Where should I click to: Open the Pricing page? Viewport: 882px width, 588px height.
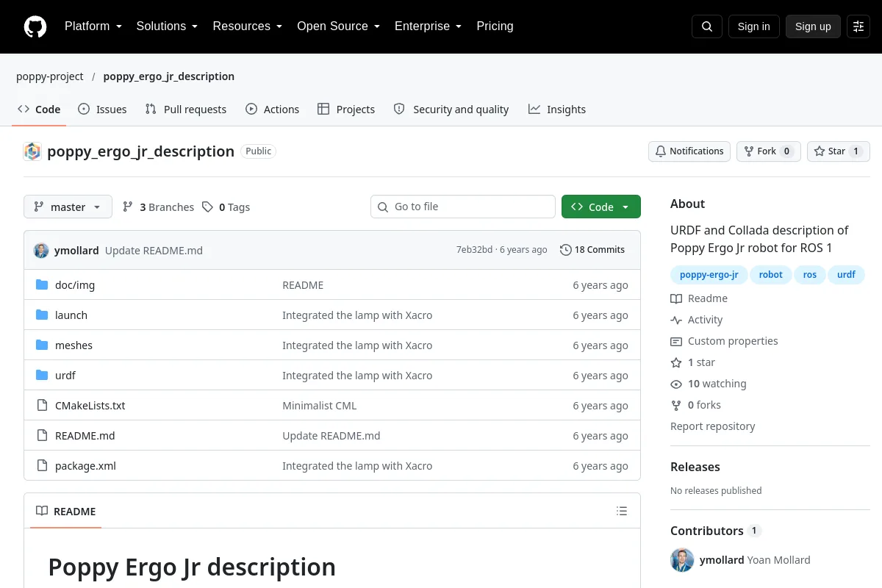[x=495, y=26]
